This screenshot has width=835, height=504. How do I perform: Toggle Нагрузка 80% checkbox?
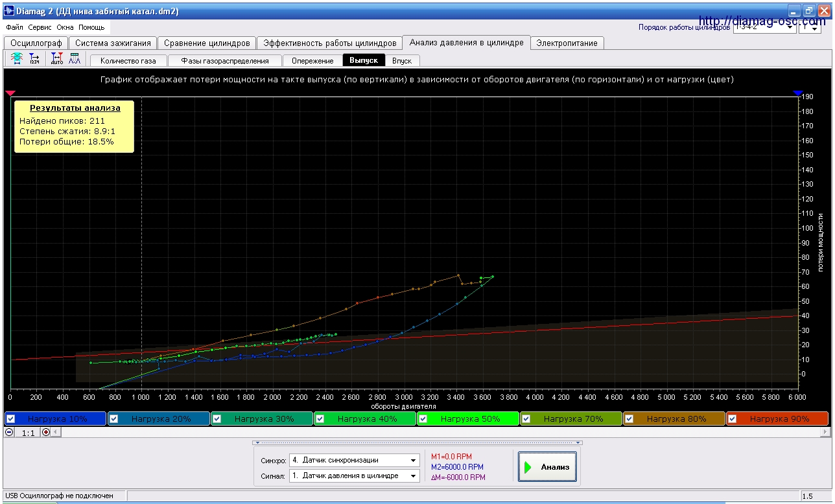629,418
